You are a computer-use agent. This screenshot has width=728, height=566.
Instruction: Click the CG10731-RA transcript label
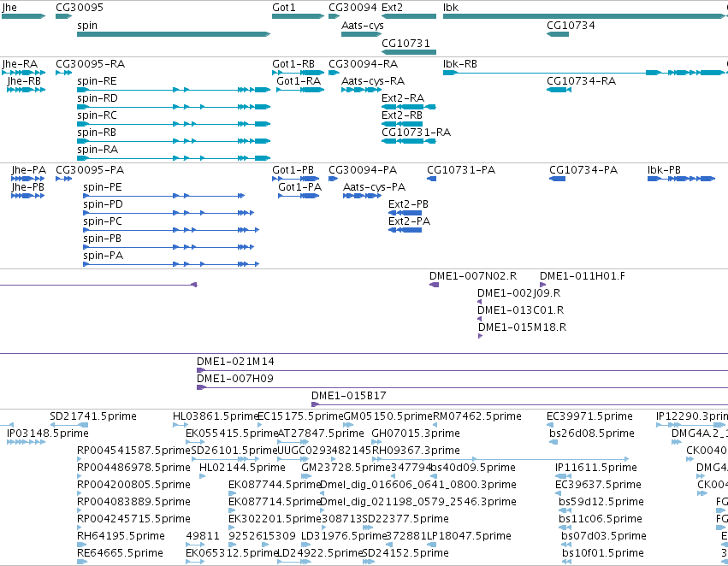[416, 133]
